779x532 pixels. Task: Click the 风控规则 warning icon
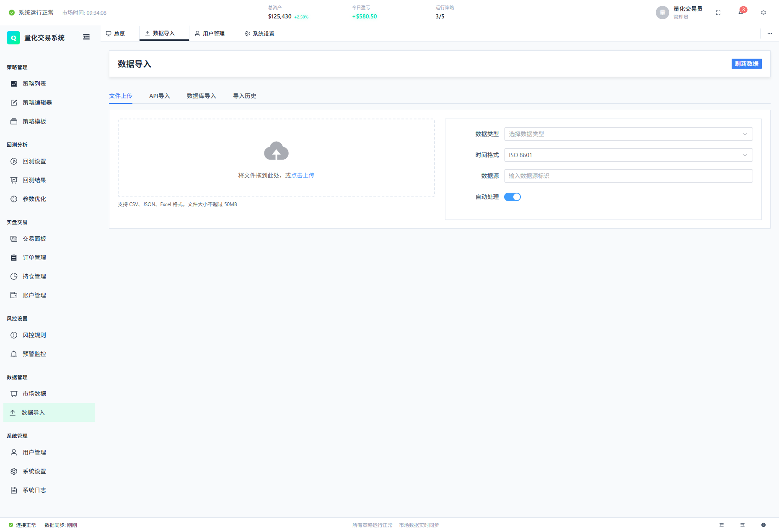[x=14, y=335]
